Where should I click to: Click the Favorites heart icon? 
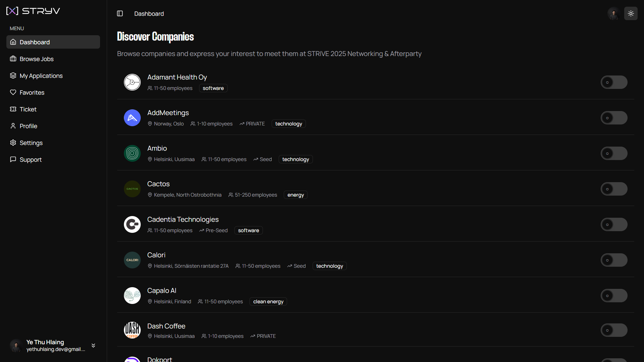(x=13, y=92)
